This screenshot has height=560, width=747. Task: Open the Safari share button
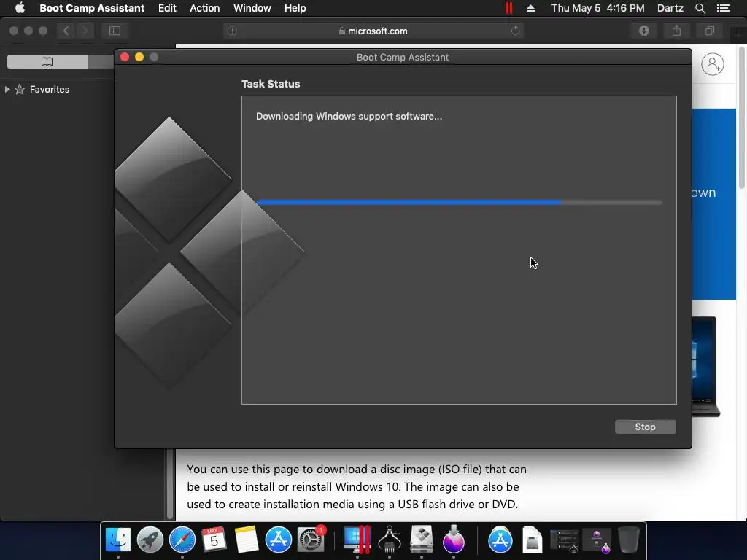[676, 31]
